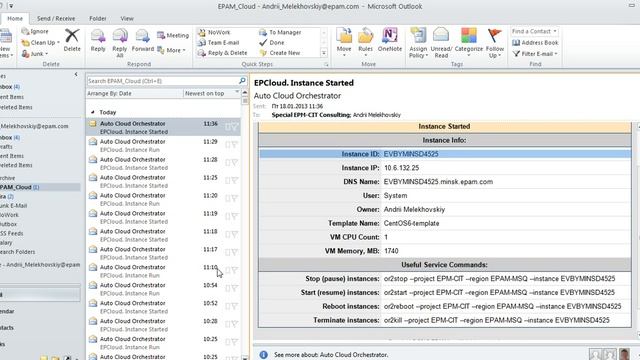Click the Ignore button in Delete group
The height and width of the screenshot is (360, 640).
(36, 31)
